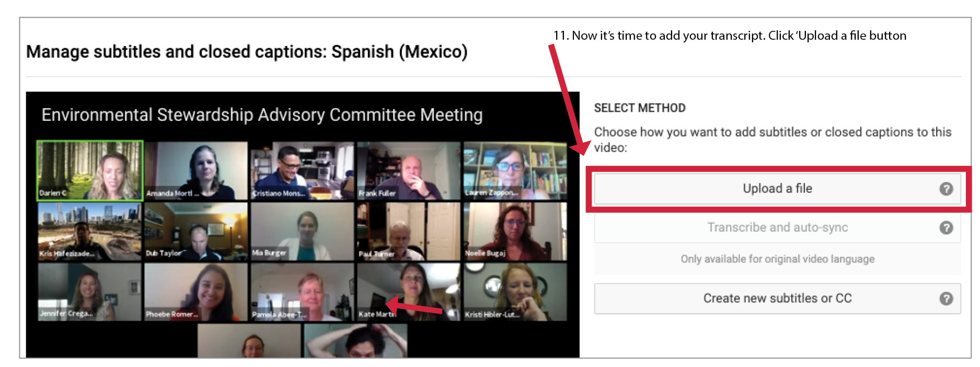Click Kristi Hibler-Lut video tile

[x=515, y=292]
